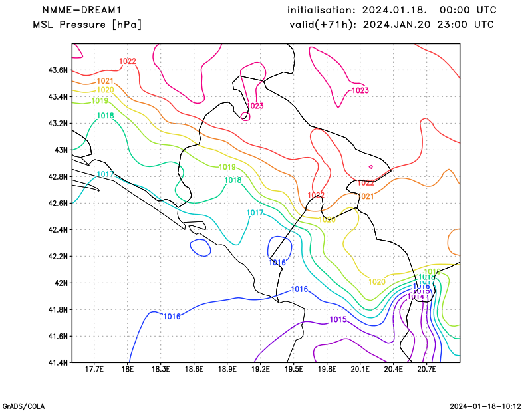The width and height of the screenshot is (532, 411).
Task: Click the 20.1E longitude label
Action: [x=360, y=369]
